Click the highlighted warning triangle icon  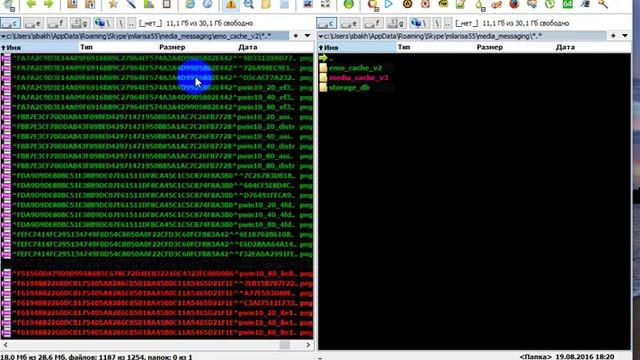[x=231, y=4]
